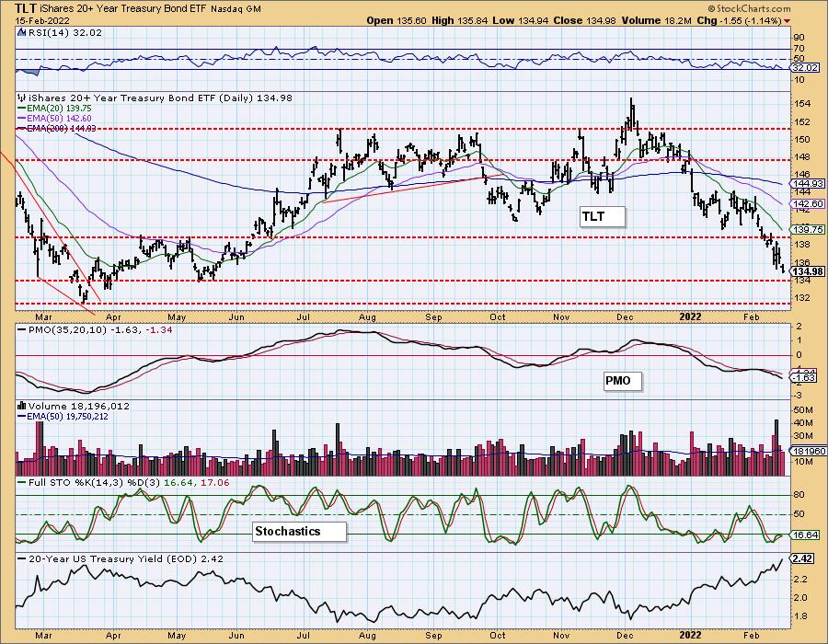
Task: Click the red down arrow beside Chg
Action: 788,21
